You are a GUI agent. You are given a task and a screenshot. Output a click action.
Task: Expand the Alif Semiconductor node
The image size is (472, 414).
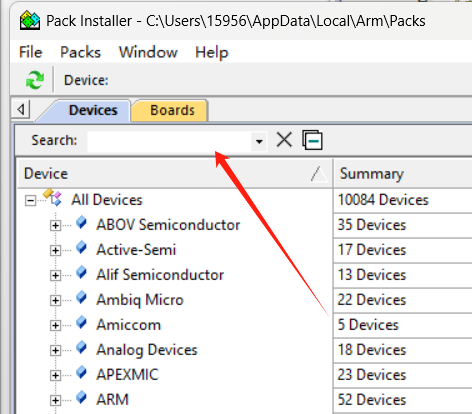pos(55,276)
